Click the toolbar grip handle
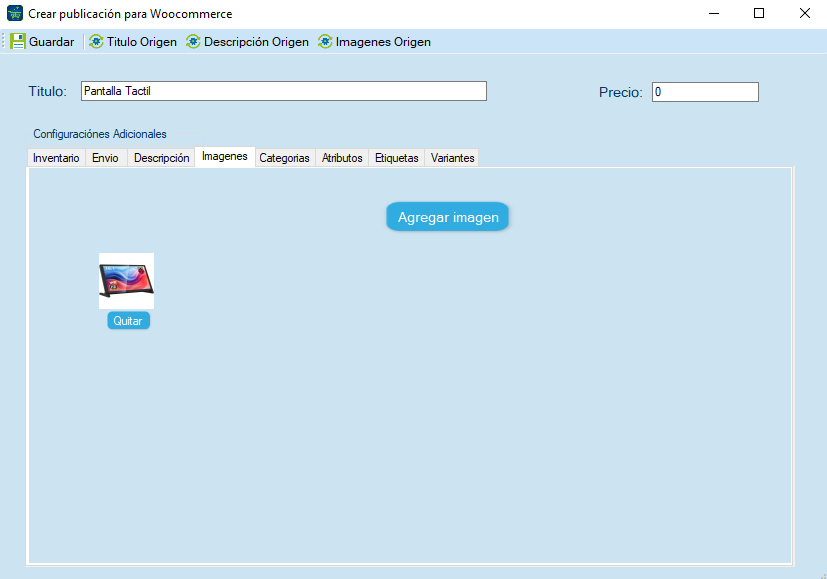This screenshot has height=579, width=827. click(x=4, y=42)
